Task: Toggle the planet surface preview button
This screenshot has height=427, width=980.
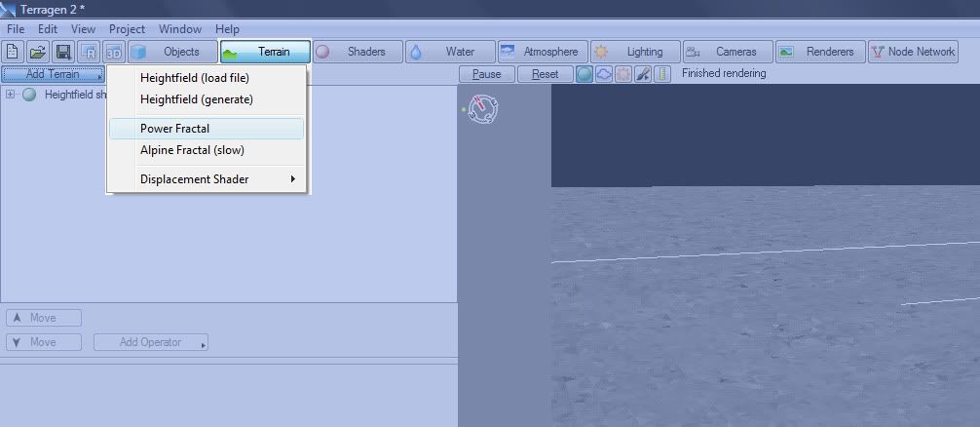Action: [584, 74]
